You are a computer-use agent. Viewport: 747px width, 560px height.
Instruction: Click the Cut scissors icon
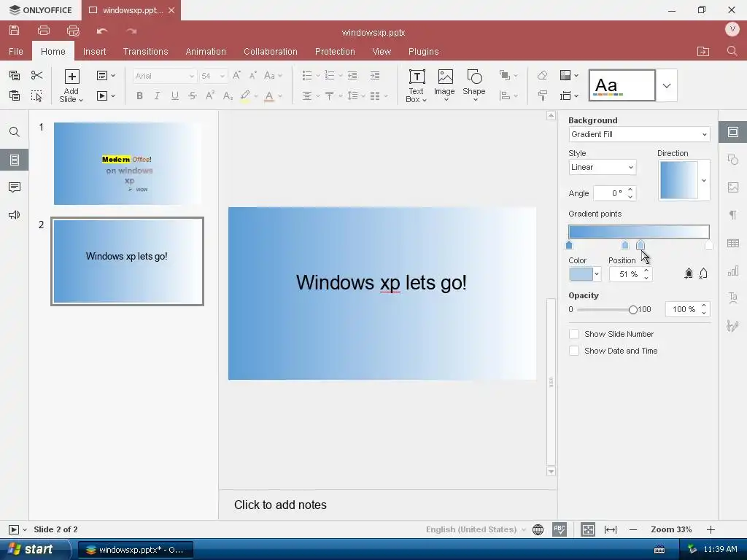[36, 75]
